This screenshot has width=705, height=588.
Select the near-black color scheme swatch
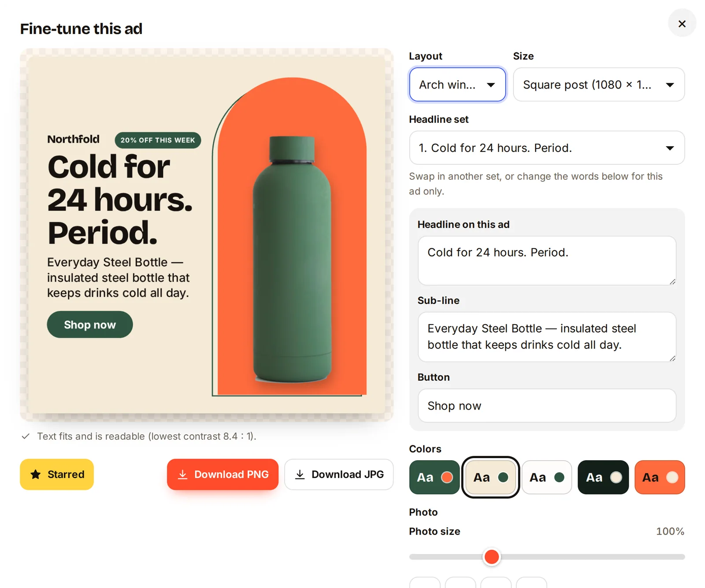pos(603,477)
